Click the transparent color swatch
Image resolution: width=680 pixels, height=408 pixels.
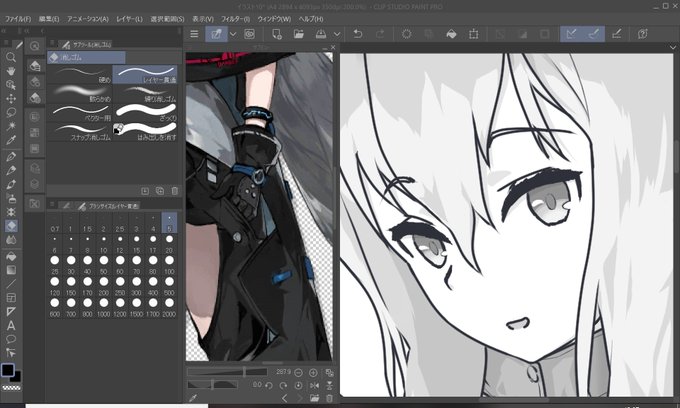pyautogui.click(x=11, y=388)
